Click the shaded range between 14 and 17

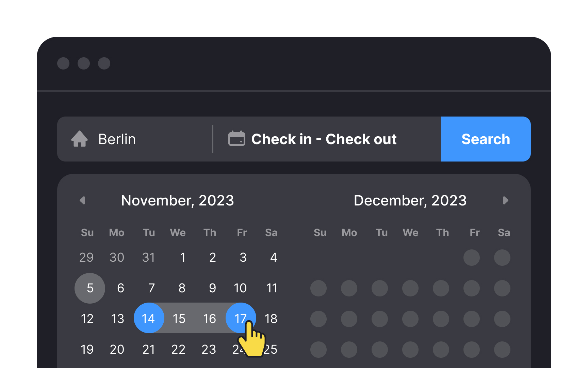[195, 318]
